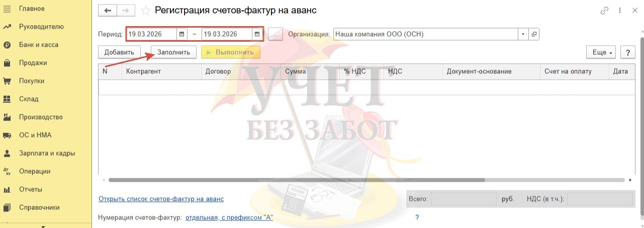Click the blue question mark numbering hint
The image size is (644, 228).
coord(417,217)
